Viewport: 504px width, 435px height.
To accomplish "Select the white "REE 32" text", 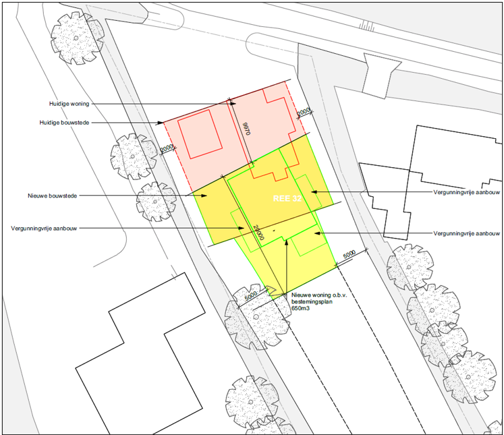I will (x=287, y=198).
